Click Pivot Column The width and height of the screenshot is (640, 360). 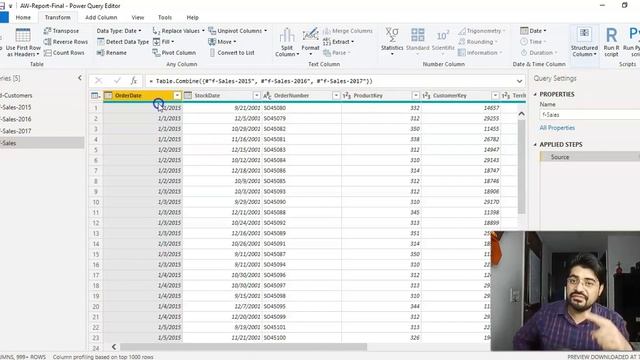coord(174,53)
